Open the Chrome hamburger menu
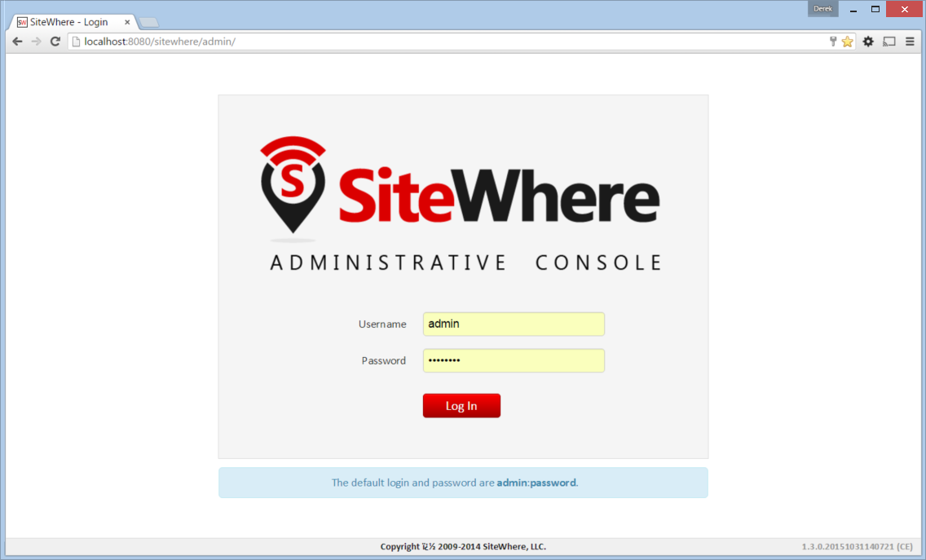Screen dimensions: 926x560 [x=910, y=42]
